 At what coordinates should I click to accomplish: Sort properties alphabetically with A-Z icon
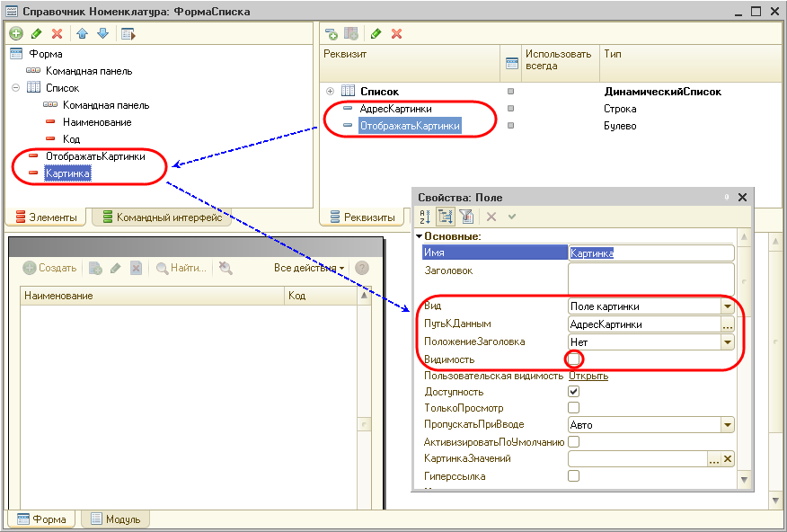point(426,216)
